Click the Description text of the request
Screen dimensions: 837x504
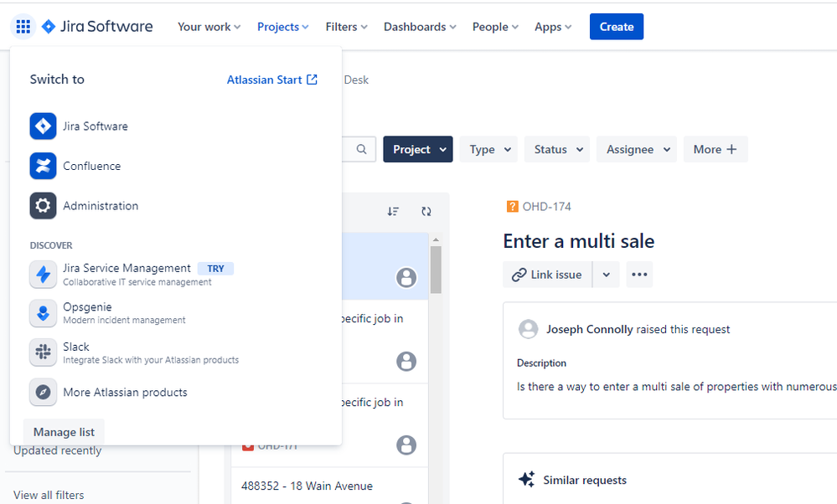[676, 387]
